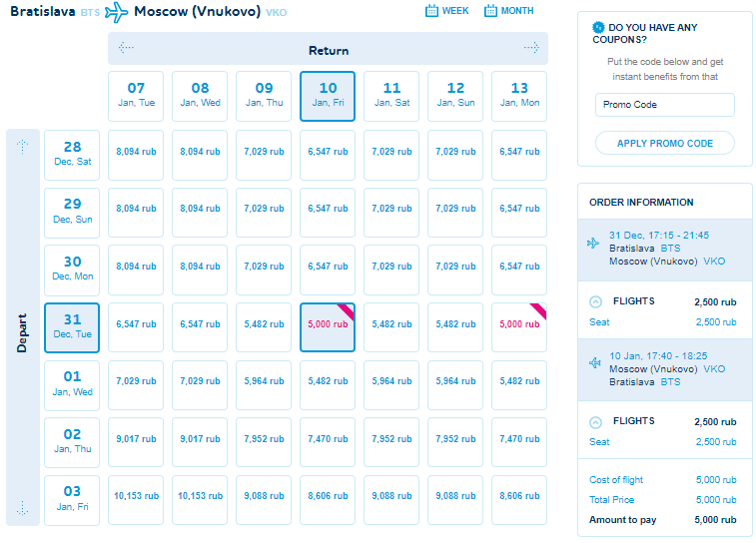Click the Bratislava origin title
756x543 pixels.
click(43, 11)
